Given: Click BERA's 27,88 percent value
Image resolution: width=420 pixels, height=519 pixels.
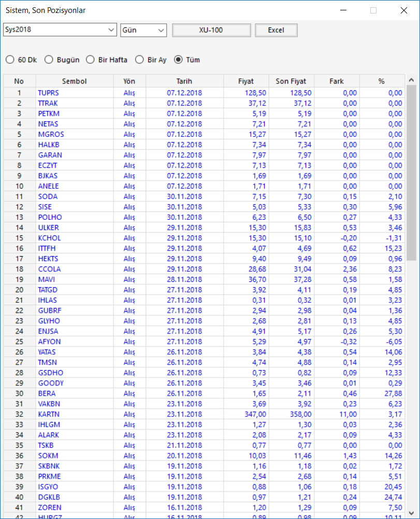Looking at the screenshot, I should (393, 394).
